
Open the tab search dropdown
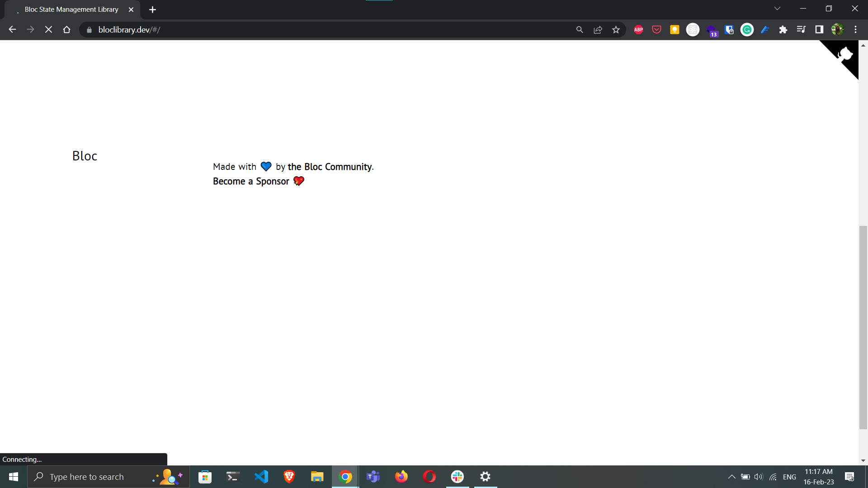[777, 8]
